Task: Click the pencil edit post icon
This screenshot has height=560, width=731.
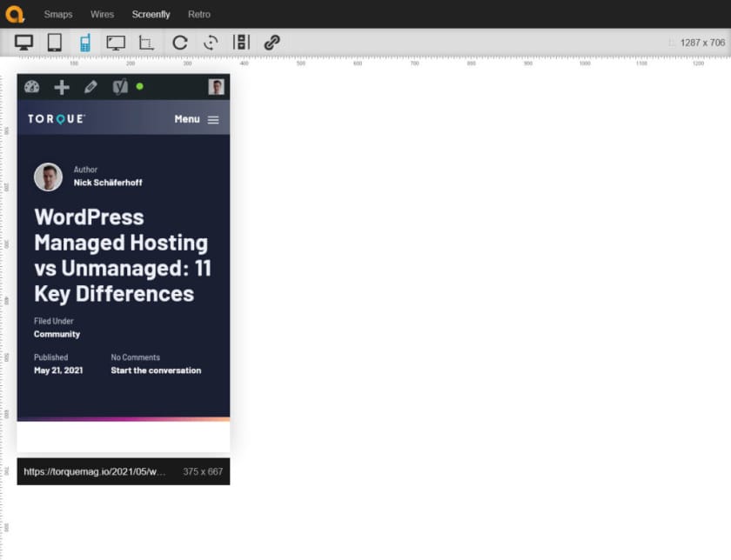Action: (91, 87)
